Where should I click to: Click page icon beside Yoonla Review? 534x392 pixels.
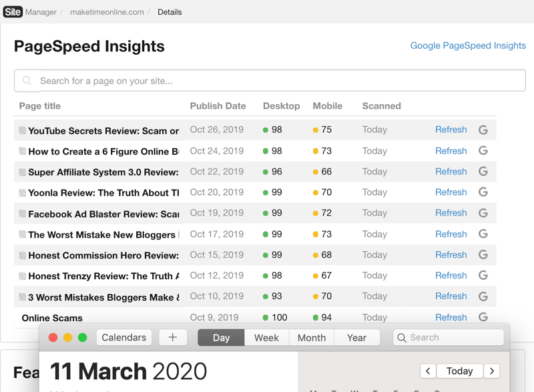(22, 193)
